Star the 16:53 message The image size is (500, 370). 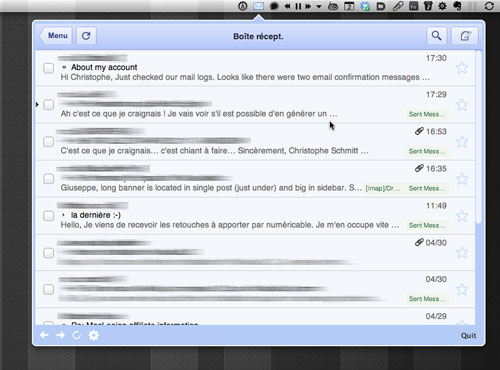[462, 142]
